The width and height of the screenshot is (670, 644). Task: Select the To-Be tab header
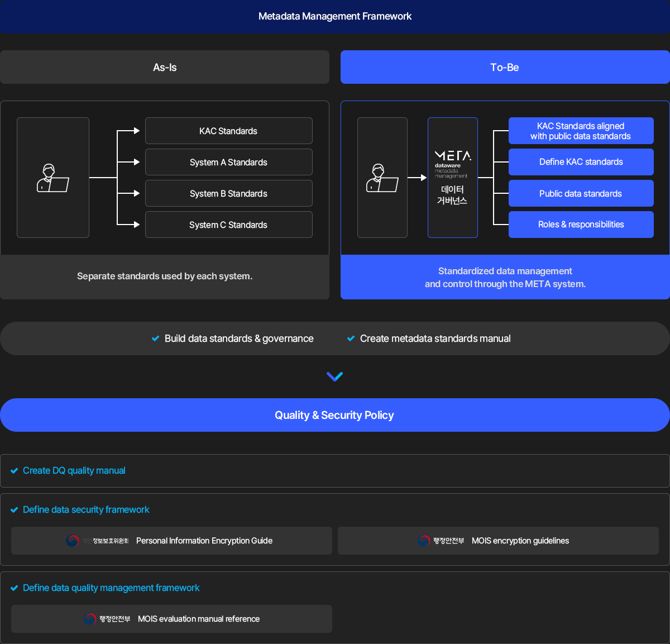pyautogui.click(x=505, y=67)
